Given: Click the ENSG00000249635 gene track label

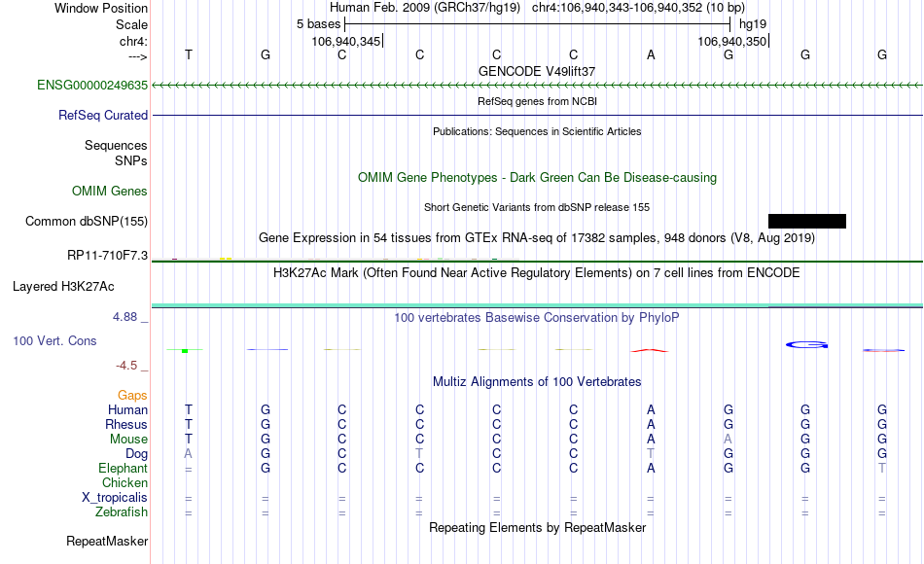Looking at the screenshot, I should click(x=92, y=85).
